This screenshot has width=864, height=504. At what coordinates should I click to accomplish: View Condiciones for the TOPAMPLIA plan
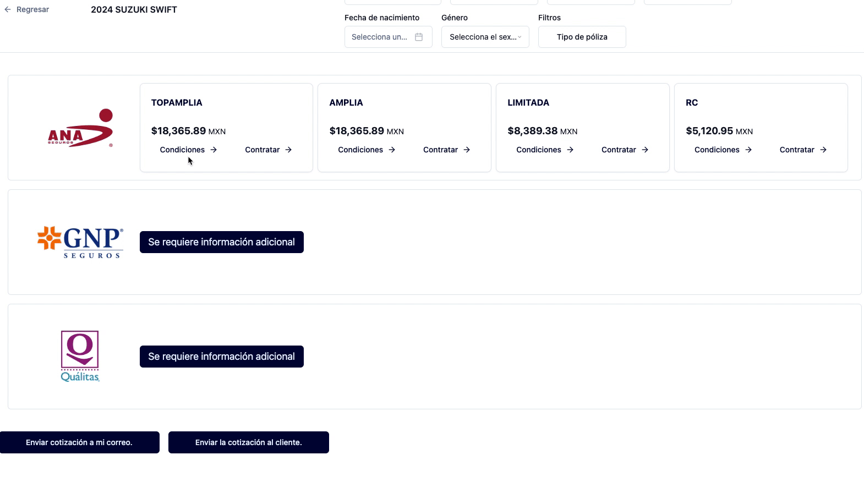click(x=188, y=150)
